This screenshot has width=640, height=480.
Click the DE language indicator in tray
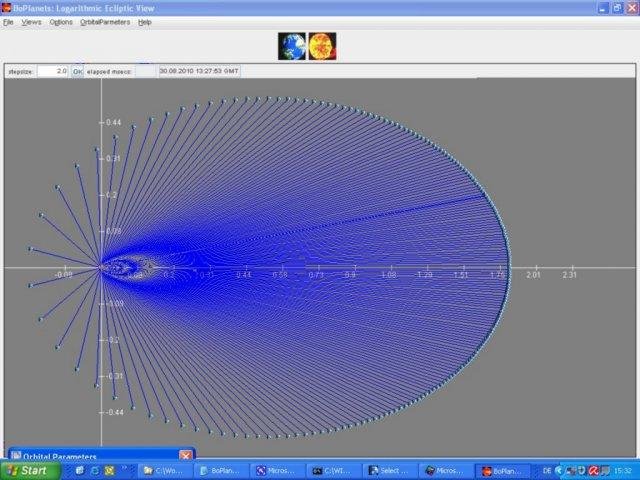(x=547, y=470)
